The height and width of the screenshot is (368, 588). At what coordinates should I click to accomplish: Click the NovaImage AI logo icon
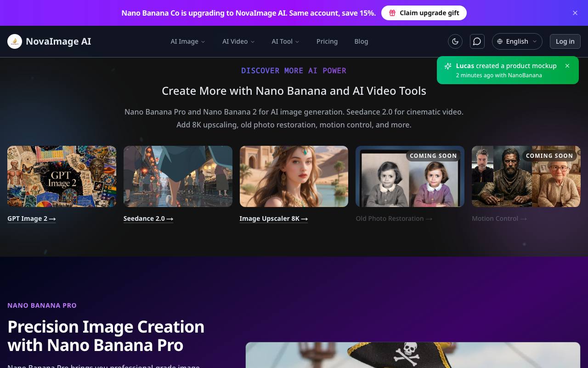coord(15,41)
